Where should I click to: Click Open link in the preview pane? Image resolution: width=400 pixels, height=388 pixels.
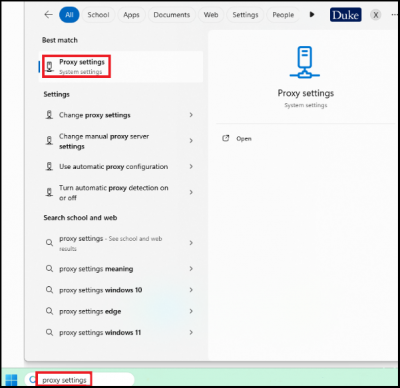tap(244, 139)
